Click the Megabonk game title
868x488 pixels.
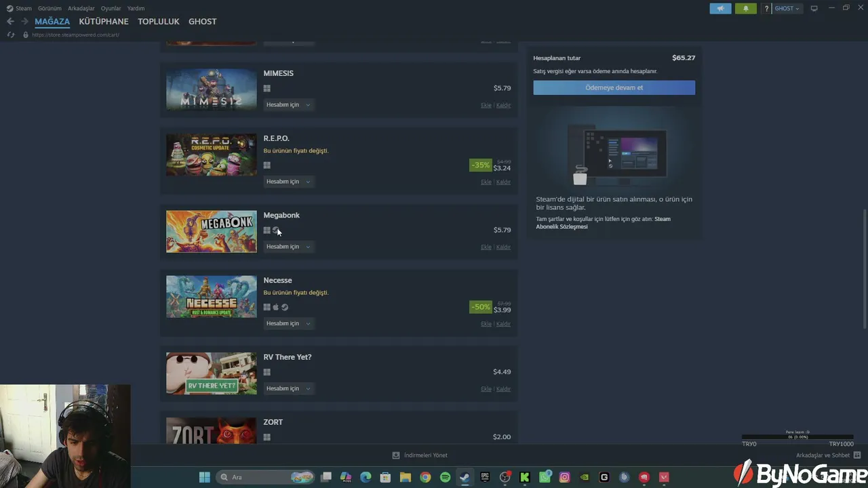(281, 216)
